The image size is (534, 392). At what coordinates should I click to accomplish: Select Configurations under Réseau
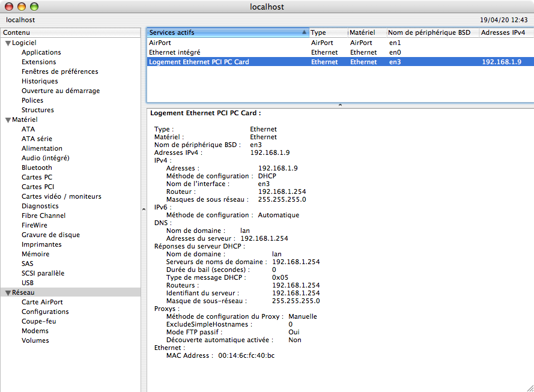point(45,312)
